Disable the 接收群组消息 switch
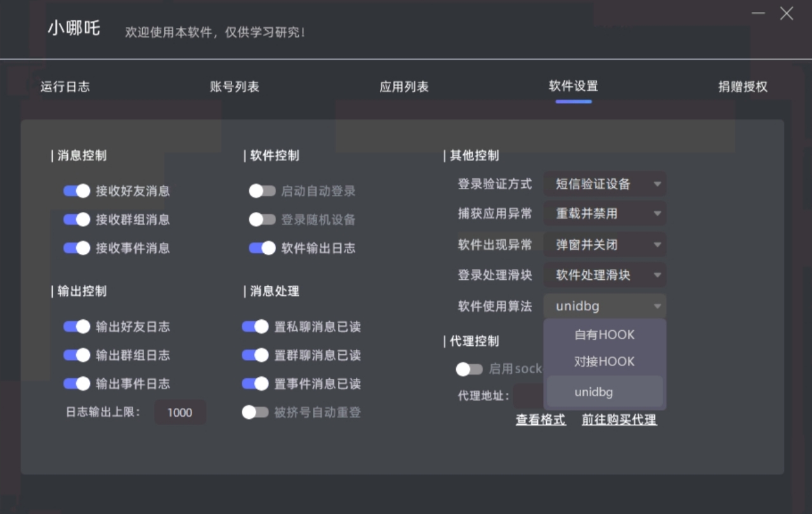The width and height of the screenshot is (812, 514). (x=77, y=220)
